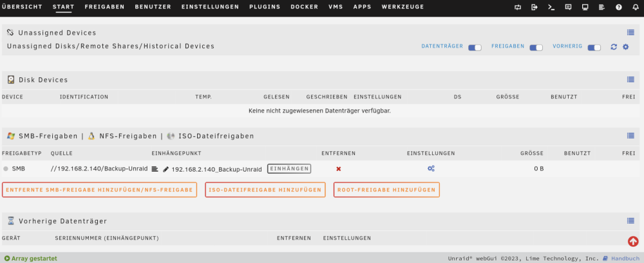Click the grey status dot of SMB share
This screenshot has width=644, height=263.
tap(6, 168)
